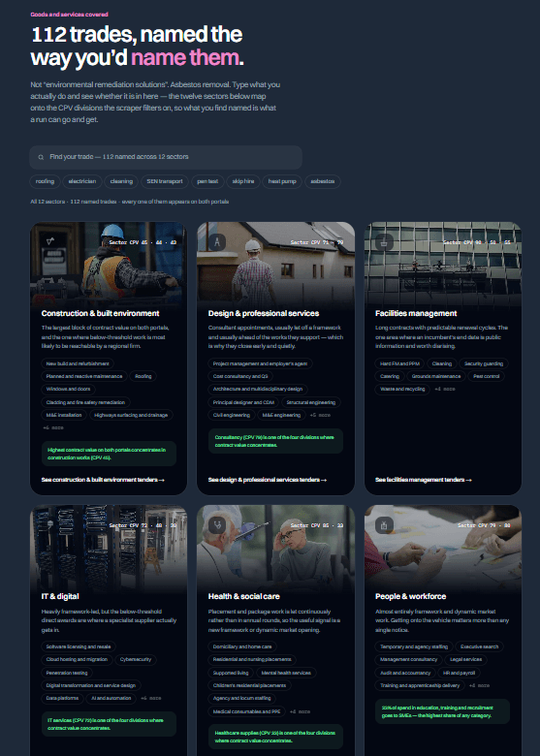
Task: Click 'Training and apprenticeship delivery' tag
Action: coord(420,685)
